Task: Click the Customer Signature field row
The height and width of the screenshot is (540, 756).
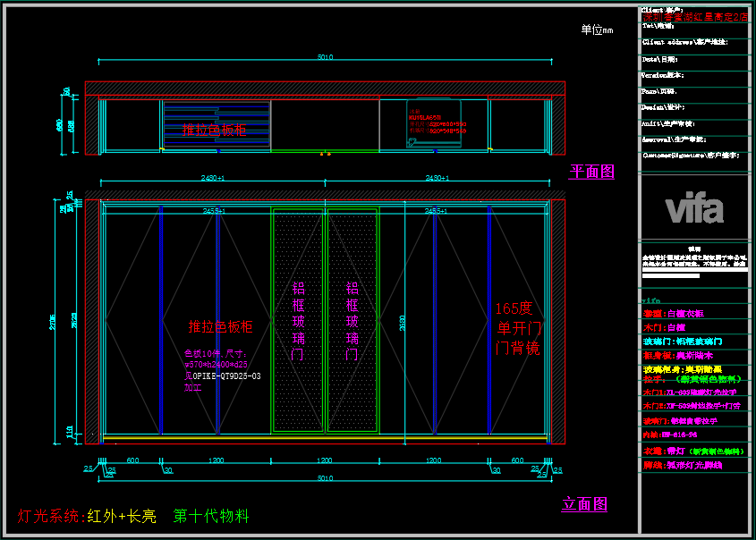Action: point(692,156)
